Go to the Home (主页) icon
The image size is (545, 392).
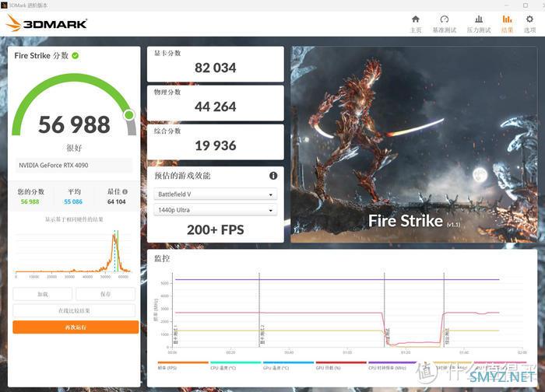pos(415,19)
